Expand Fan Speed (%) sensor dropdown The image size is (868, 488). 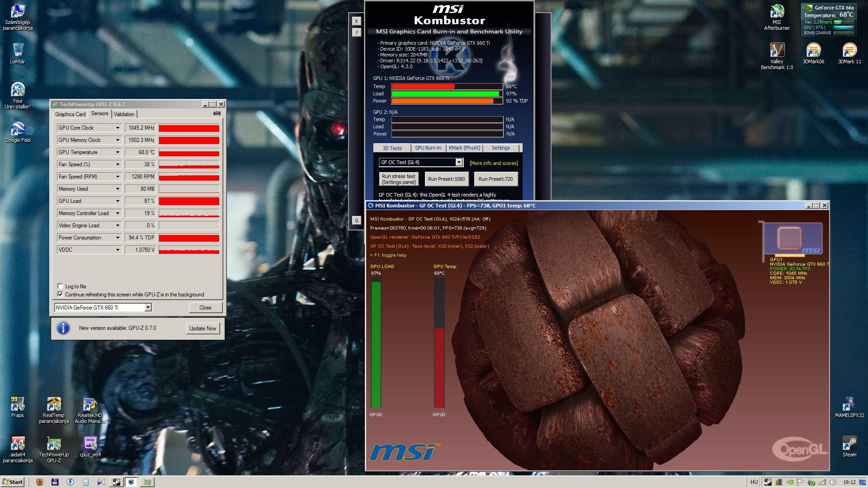coord(118,164)
